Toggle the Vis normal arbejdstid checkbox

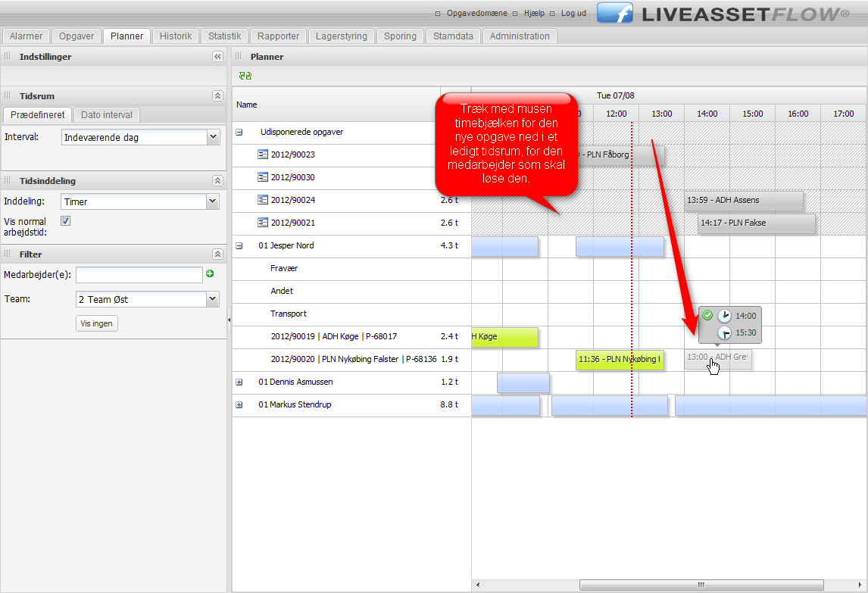pyautogui.click(x=65, y=221)
